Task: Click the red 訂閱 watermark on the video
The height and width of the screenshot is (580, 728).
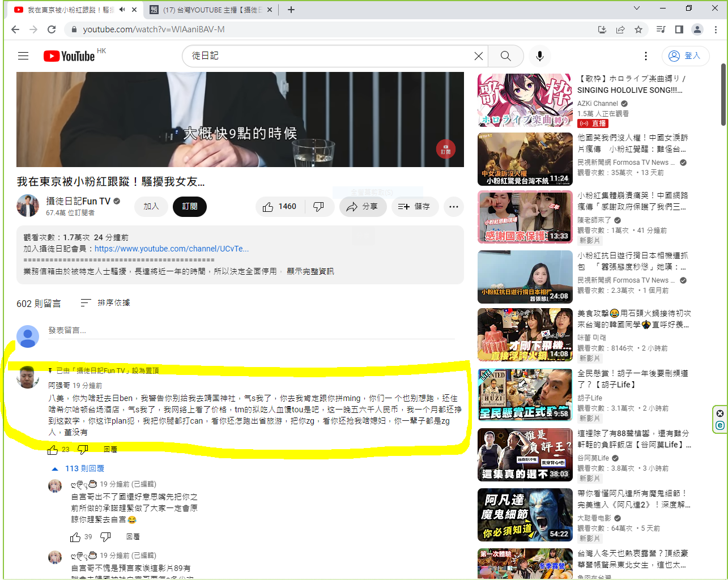Action: (446, 149)
